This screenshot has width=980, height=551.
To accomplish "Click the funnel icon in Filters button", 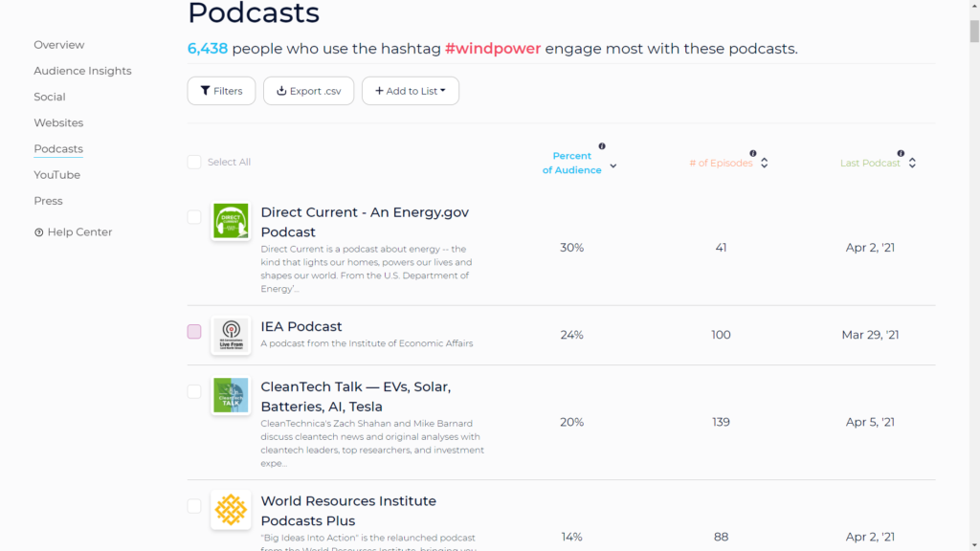I will click(205, 91).
